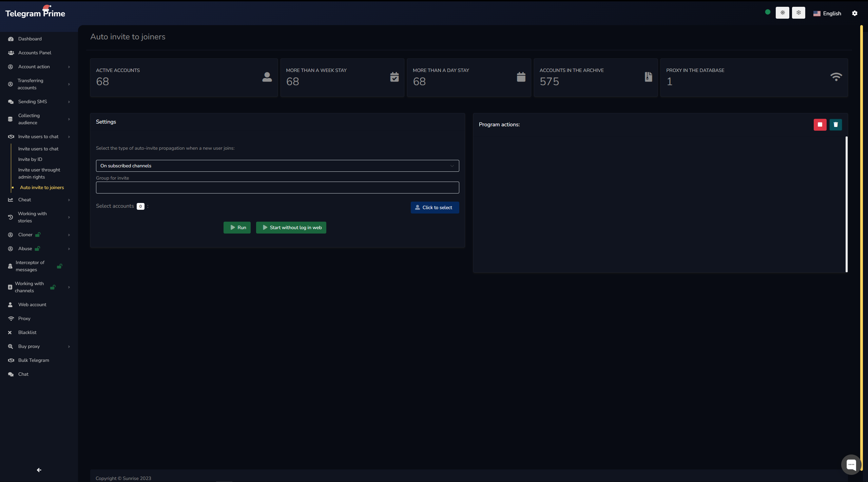This screenshot has width=868, height=482.
Task: Toggle the snowflake effect button
Action: [x=798, y=13]
